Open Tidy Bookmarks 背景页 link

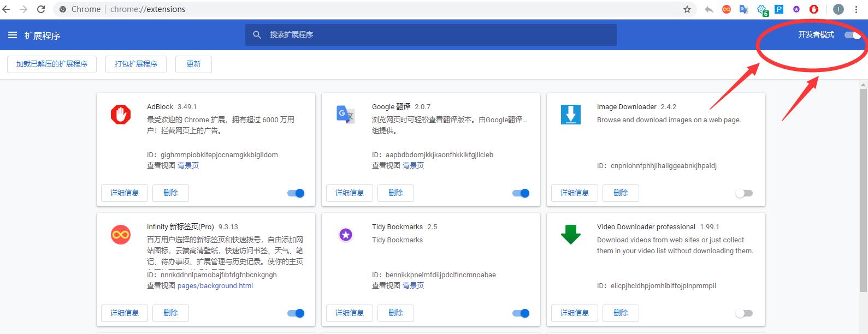click(x=414, y=286)
